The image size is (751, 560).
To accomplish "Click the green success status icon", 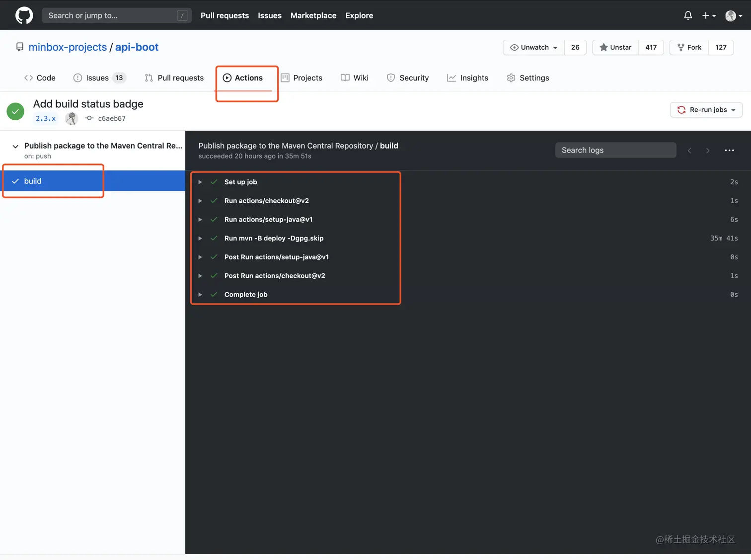I will pyautogui.click(x=15, y=111).
